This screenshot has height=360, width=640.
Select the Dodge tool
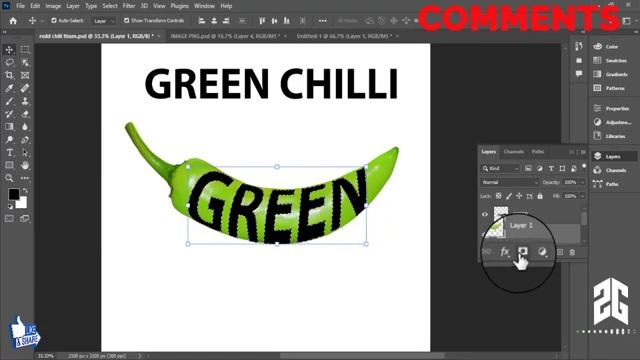[9, 140]
